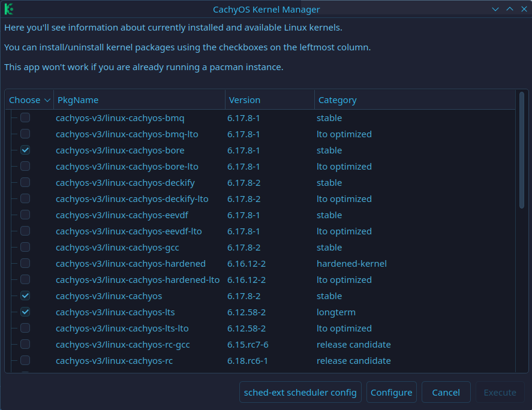Click version cell 6.18.rc6-1
The width and height of the screenshot is (532, 410).
point(247,361)
